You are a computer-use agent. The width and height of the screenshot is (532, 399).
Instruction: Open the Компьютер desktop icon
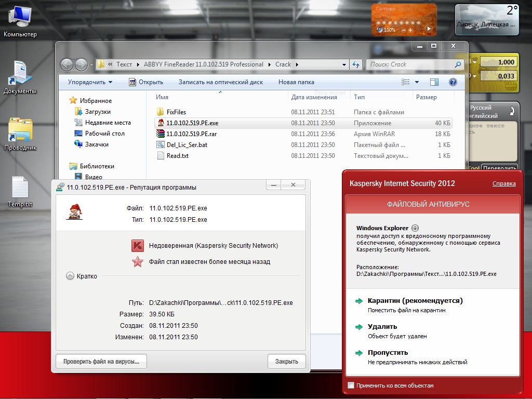20,22
